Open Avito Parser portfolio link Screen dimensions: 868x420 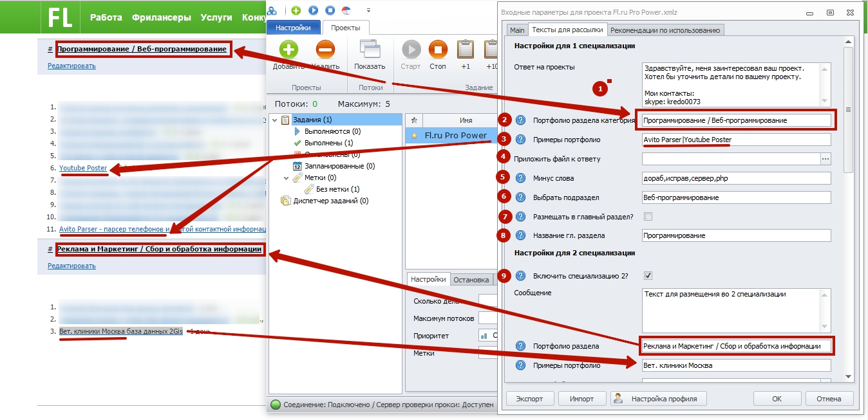tap(162, 229)
